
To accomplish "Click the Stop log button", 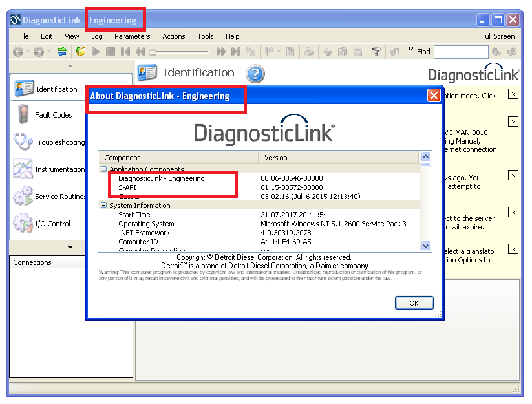I will coord(111,52).
